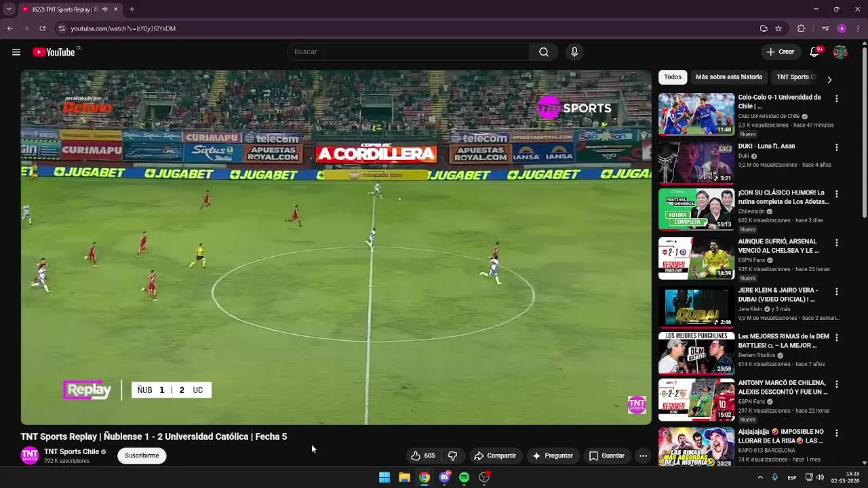Open the Colo-Colo 0-1 Universidad de Chile thumbnail
868x488 pixels.
pos(696,114)
